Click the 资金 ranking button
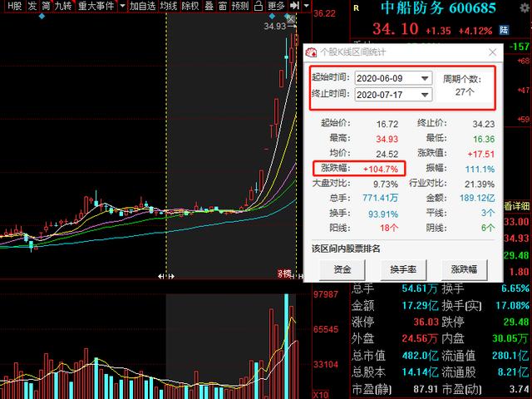 click(342, 269)
